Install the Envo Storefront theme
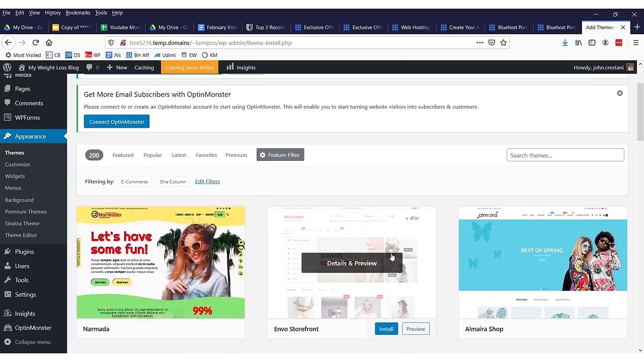 coord(386,329)
